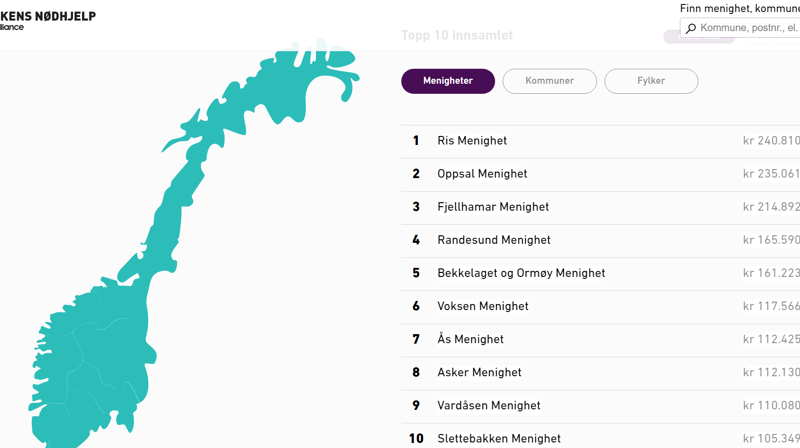This screenshot has width=800, height=448.
Task: Open Oppsal Menighet entry
Action: pyautogui.click(x=482, y=174)
